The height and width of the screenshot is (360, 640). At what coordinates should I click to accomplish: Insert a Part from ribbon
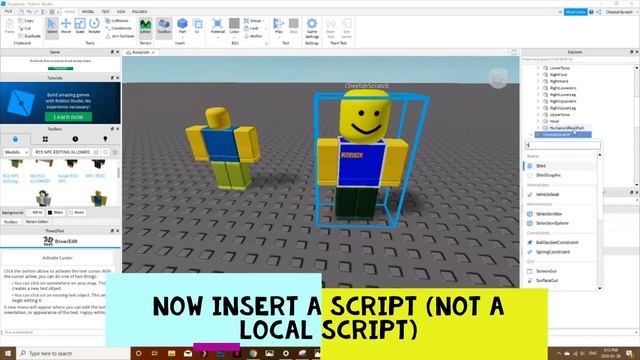[182, 27]
